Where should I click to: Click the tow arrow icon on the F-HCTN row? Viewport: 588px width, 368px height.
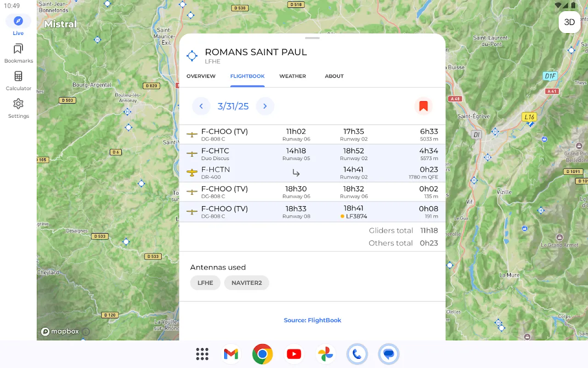pos(296,173)
